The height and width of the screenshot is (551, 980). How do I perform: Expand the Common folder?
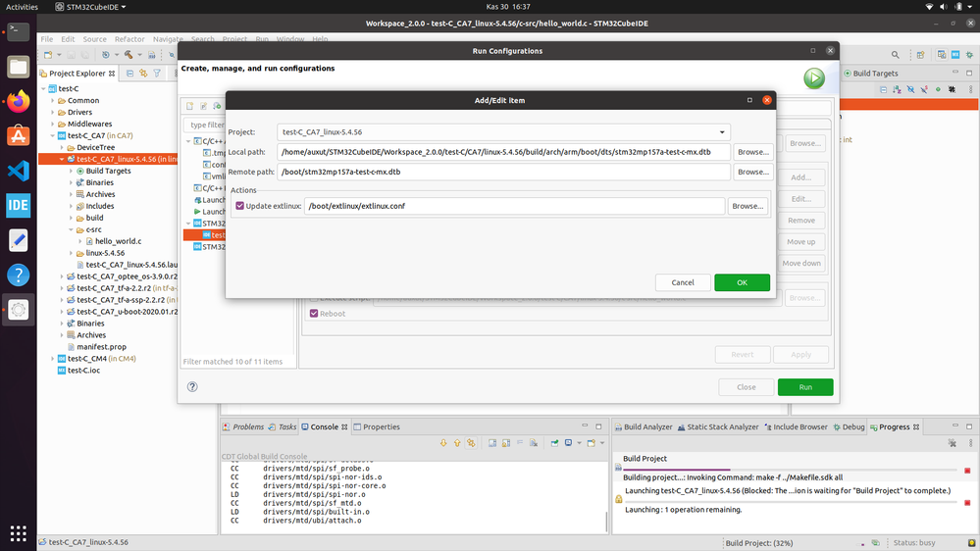point(53,101)
